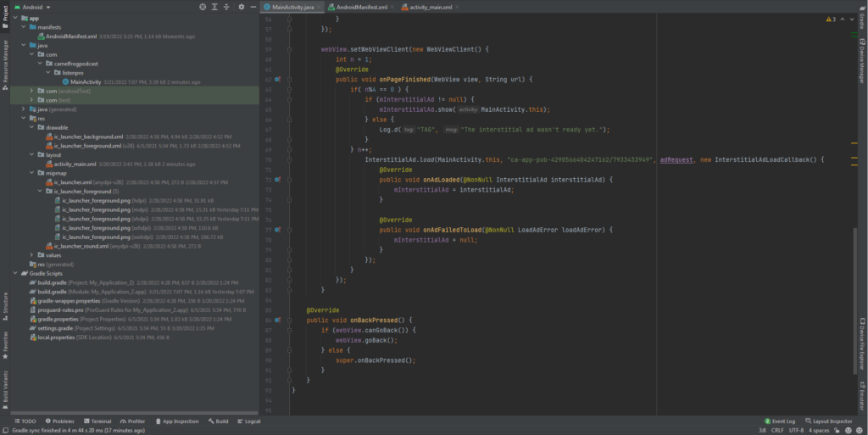Open Project panel settings gear

pyautogui.click(x=242, y=7)
